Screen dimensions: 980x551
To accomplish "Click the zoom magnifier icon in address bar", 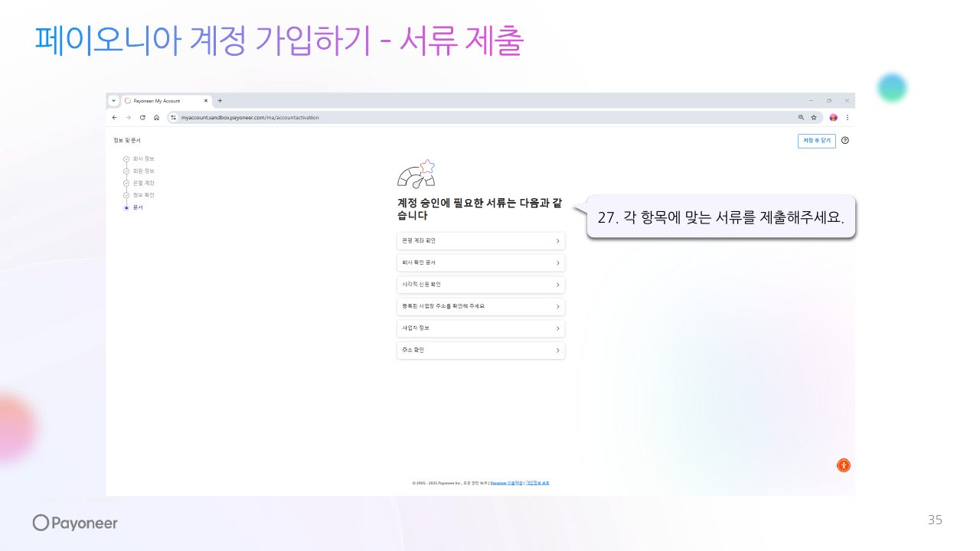I will tap(802, 118).
